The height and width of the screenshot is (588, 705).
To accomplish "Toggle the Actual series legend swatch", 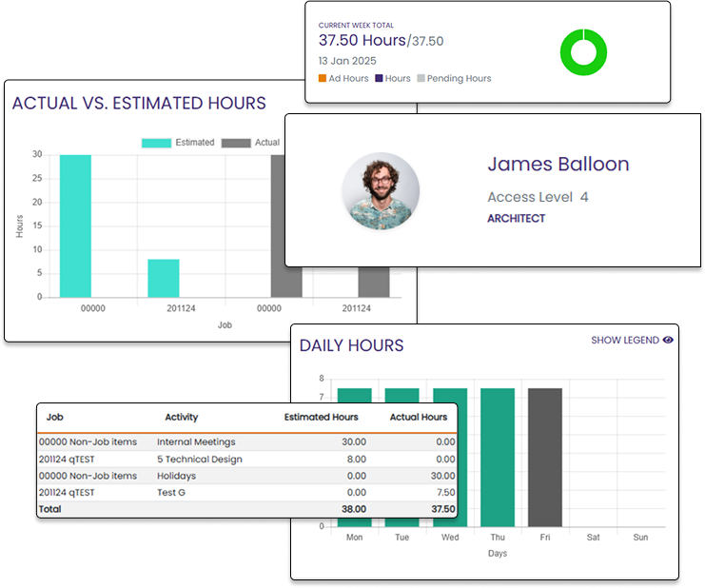I will click(236, 143).
